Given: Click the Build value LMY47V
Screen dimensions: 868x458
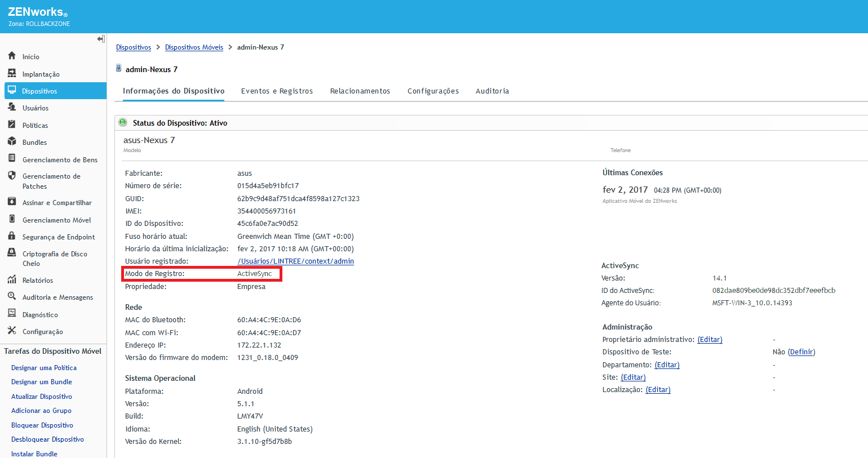Looking at the screenshot, I should pyautogui.click(x=250, y=416).
